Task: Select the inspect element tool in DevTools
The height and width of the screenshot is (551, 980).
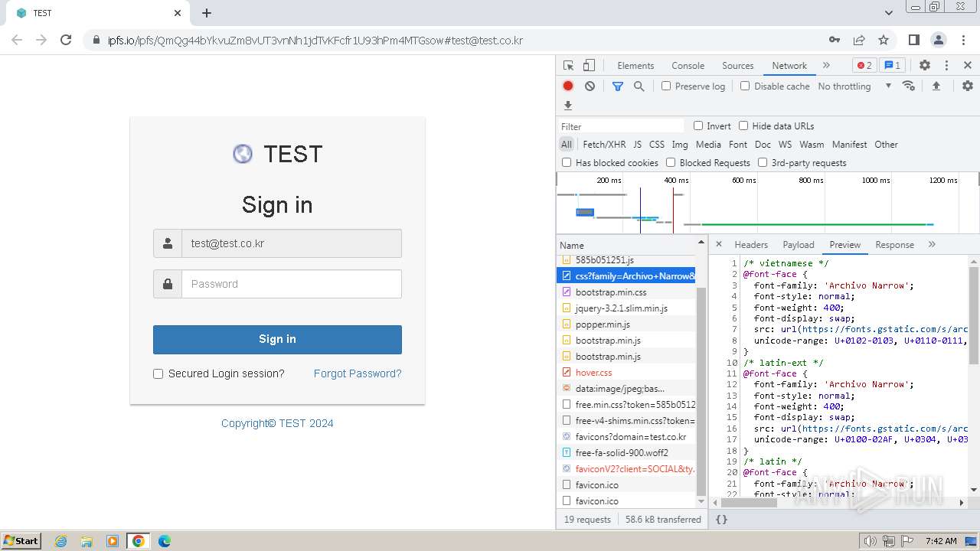Action: 568,66
